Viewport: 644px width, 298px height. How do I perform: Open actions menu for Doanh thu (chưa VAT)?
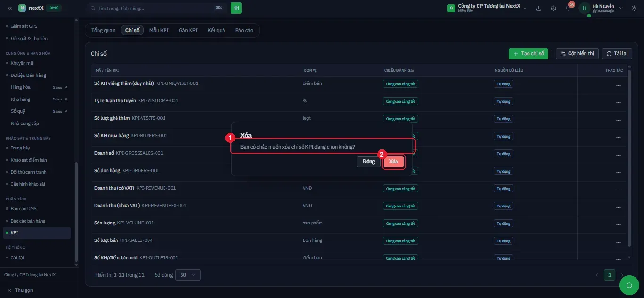pos(619,207)
